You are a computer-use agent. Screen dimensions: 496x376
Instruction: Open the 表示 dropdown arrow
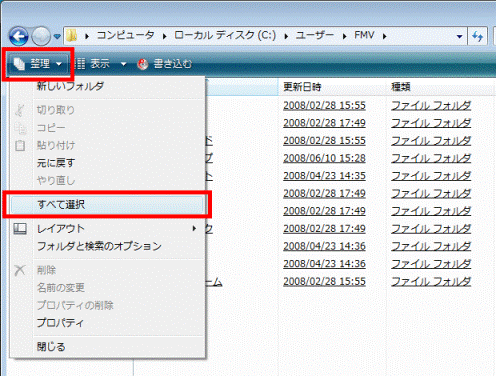[x=123, y=64]
